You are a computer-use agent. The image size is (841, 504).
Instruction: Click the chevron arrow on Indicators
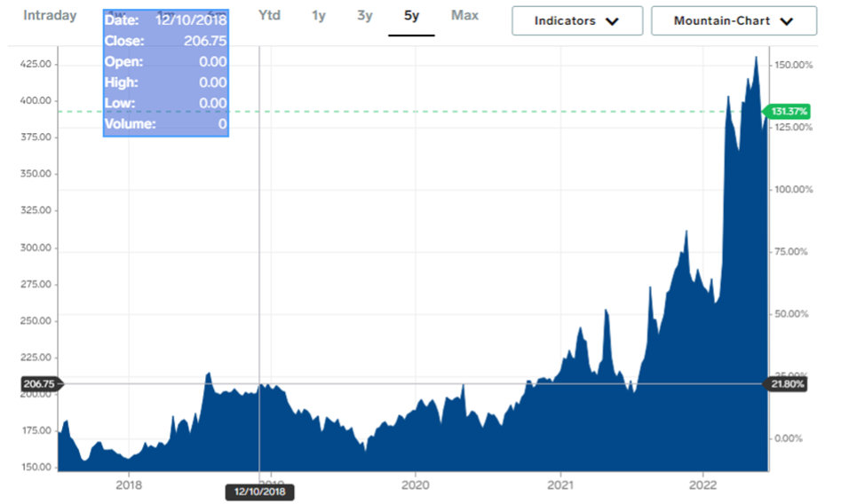coord(611,21)
